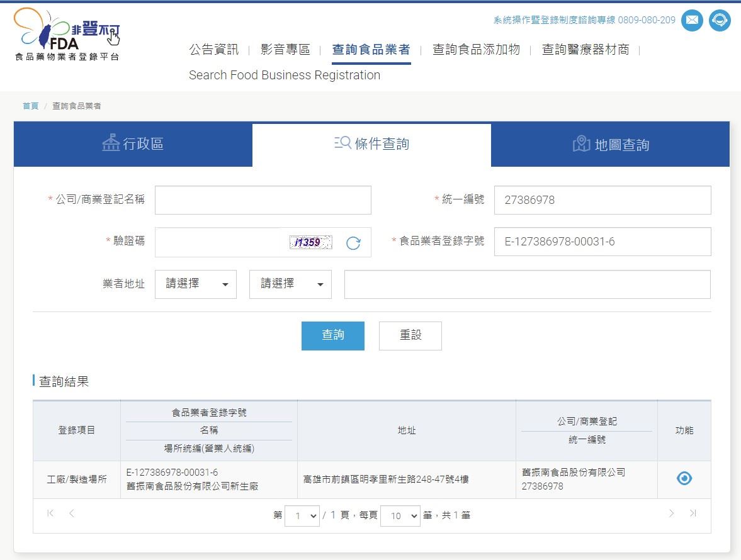Viewport: 741px width, 560px height.
Task: Go to the last results page
Action: (693, 514)
